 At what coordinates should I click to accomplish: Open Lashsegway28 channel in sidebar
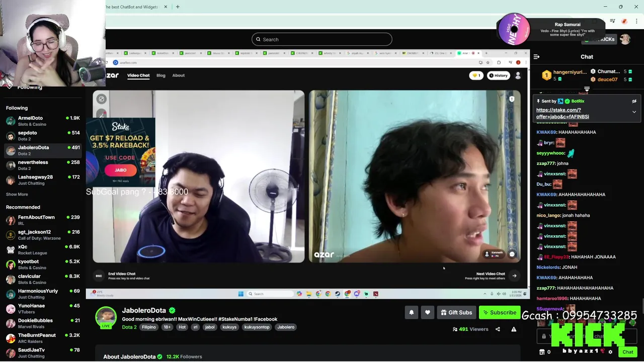(43, 180)
